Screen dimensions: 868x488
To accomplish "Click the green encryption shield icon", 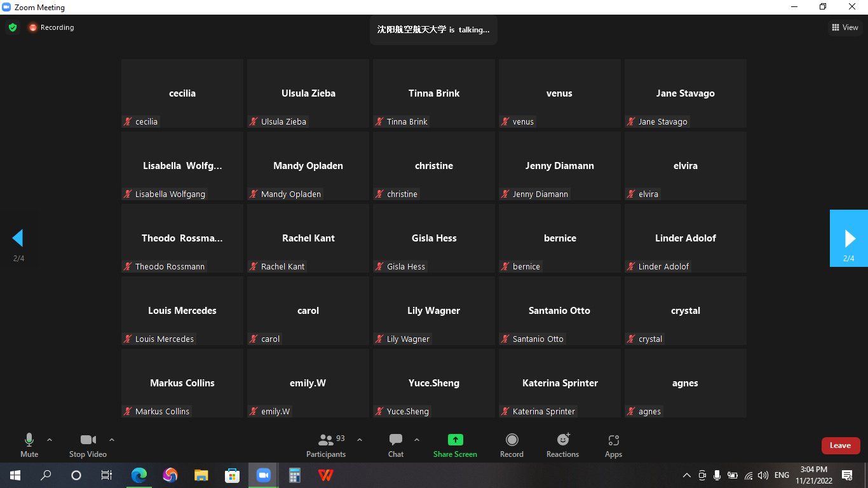I will 13,27.
